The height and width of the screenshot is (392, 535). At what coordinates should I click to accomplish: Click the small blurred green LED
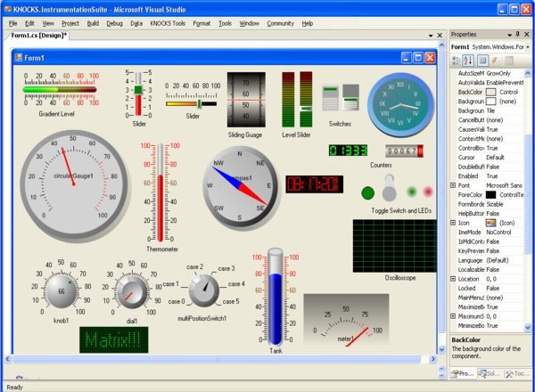coord(412,192)
